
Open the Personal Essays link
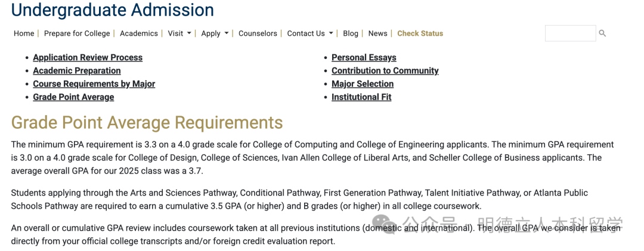tap(364, 58)
